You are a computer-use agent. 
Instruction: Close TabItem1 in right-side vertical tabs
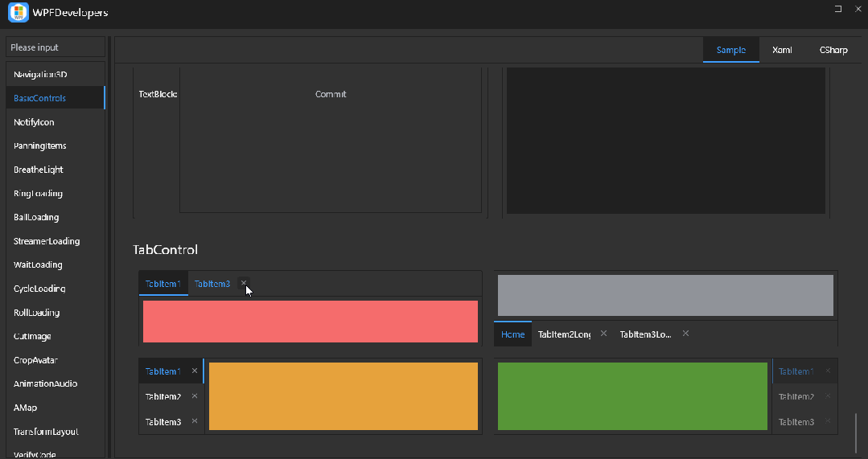coord(828,371)
